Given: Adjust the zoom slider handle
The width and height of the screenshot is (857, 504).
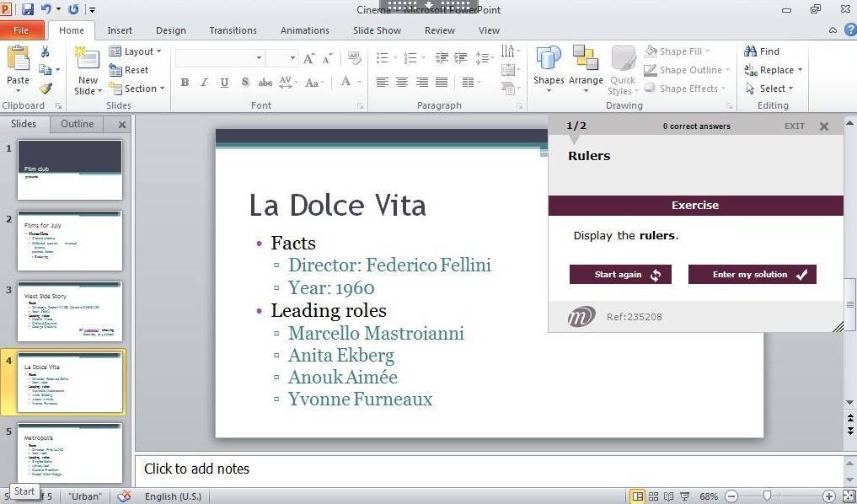Looking at the screenshot, I should pos(767,496).
